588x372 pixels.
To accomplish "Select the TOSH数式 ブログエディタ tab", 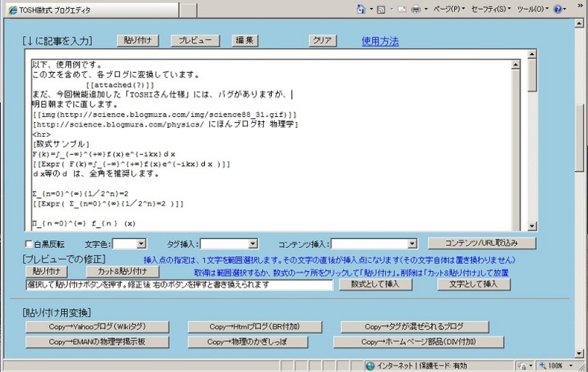I will coord(93,10).
